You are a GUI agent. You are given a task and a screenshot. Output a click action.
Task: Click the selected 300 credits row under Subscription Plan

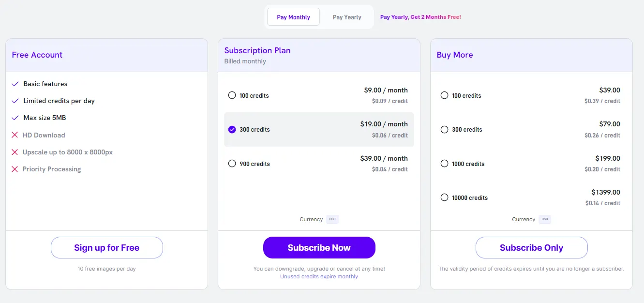click(x=319, y=129)
